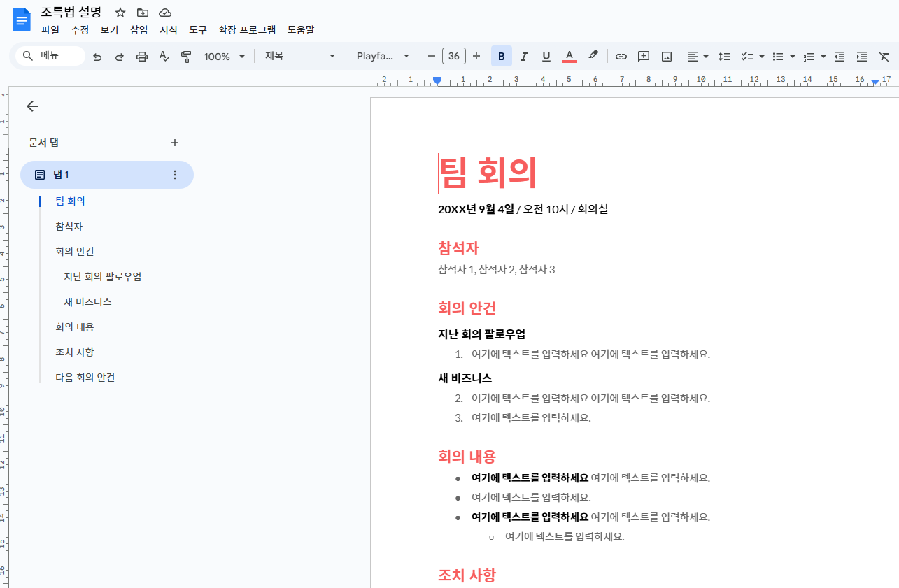
Task: Increase font size with plus button
Action: coord(476,57)
